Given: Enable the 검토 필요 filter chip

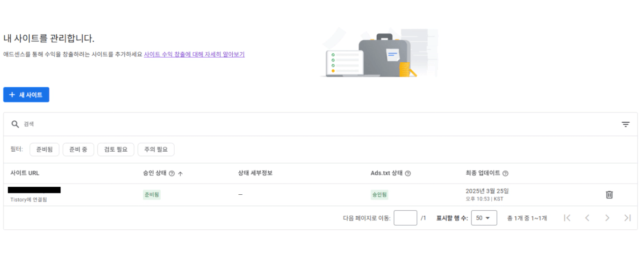Looking at the screenshot, I should click(x=116, y=150).
